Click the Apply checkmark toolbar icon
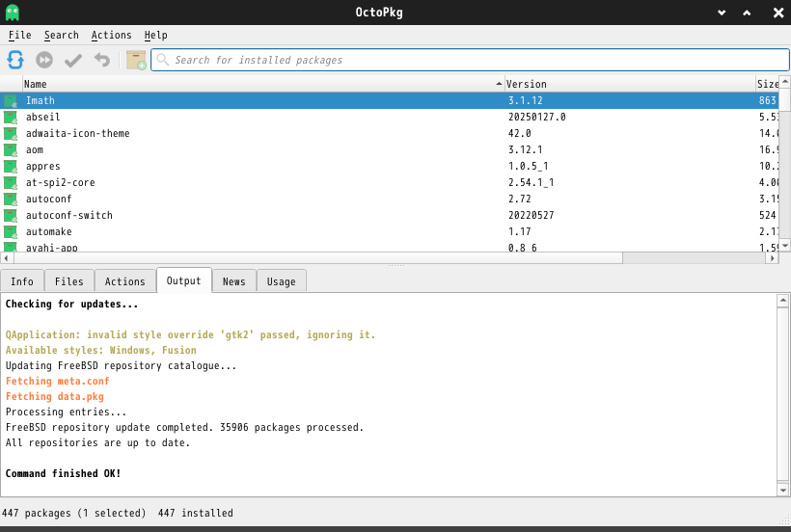 point(73,60)
